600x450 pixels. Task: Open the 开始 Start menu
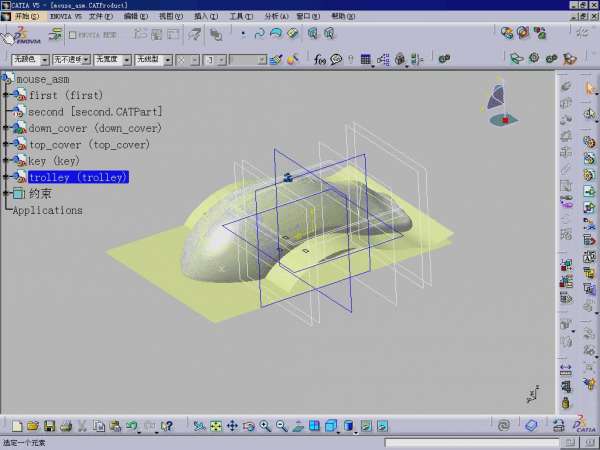coord(27,16)
